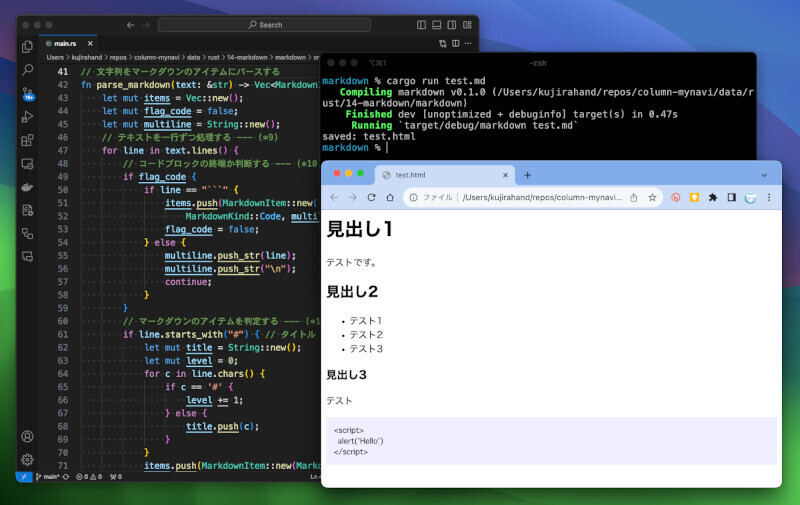The image size is (800, 505).
Task: Open the Extensions view
Action: pyautogui.click(x=27, y=140)
